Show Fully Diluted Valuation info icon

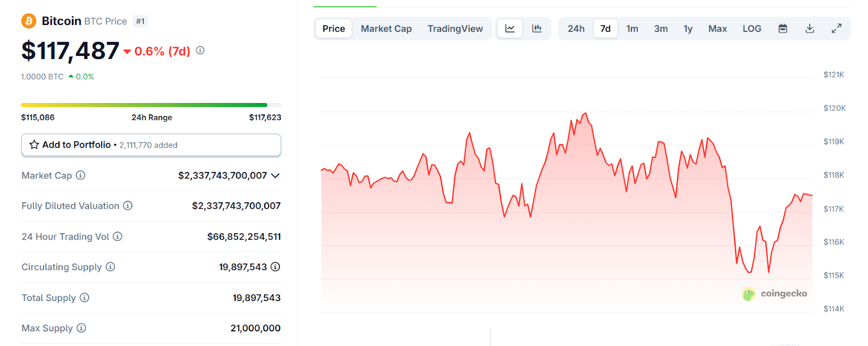point(127,206)
